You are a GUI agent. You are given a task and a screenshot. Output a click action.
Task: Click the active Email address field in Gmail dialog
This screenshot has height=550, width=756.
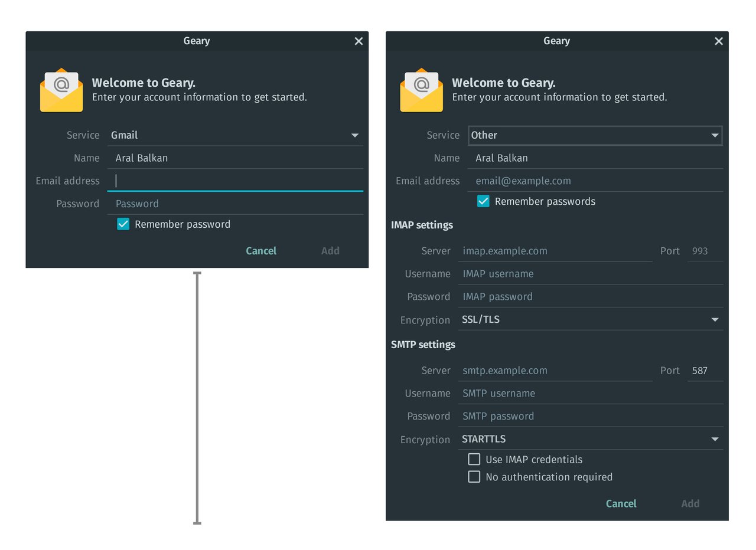pyautogui.click(x=235, y=181)
